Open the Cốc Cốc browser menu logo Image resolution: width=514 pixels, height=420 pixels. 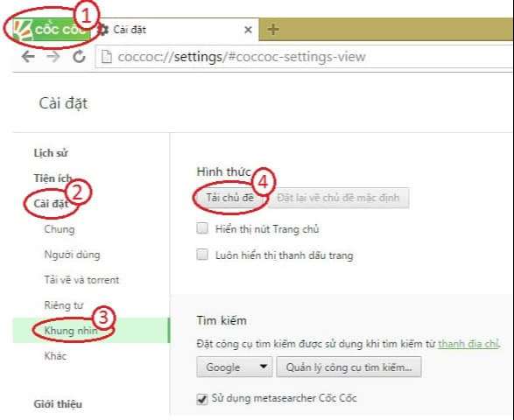click(52, 30)
